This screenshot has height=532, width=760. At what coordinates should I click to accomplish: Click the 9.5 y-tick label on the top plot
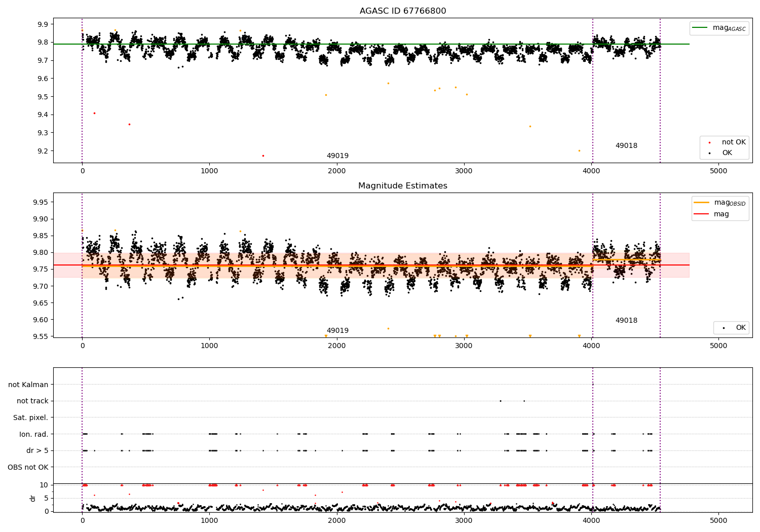(x=43, y=97)
